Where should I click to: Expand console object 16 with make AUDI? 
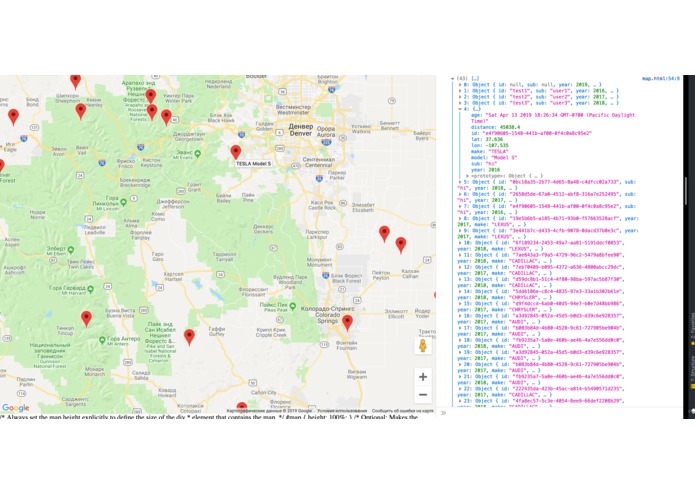460,316
